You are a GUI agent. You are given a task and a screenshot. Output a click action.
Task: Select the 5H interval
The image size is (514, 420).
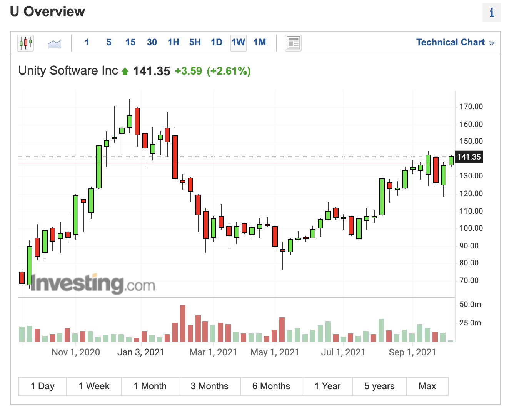[195, 42]
